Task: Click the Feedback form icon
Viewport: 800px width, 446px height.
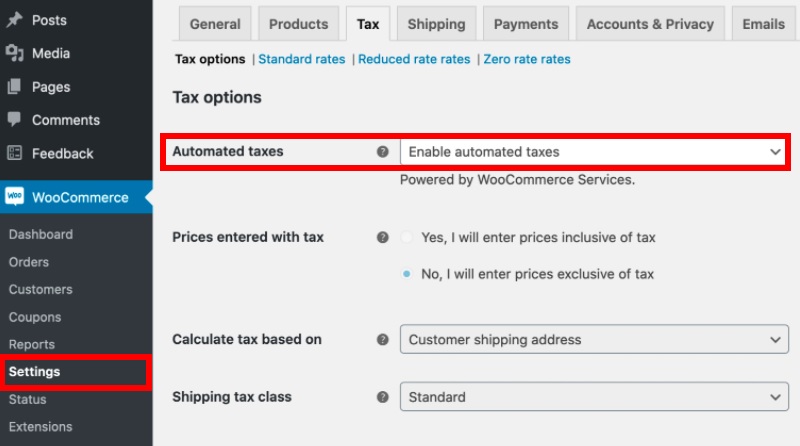Action: (15, 153)
